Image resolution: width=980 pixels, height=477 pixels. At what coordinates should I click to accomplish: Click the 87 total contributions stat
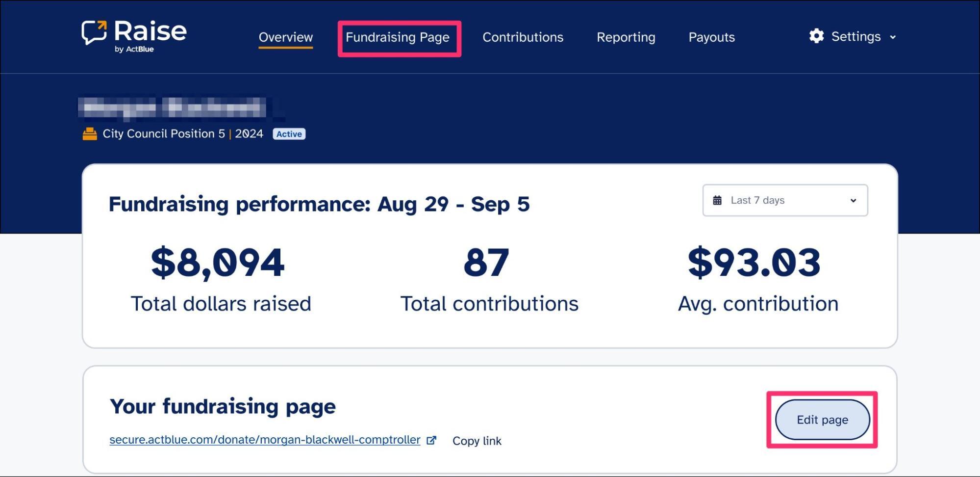(486, 263)
